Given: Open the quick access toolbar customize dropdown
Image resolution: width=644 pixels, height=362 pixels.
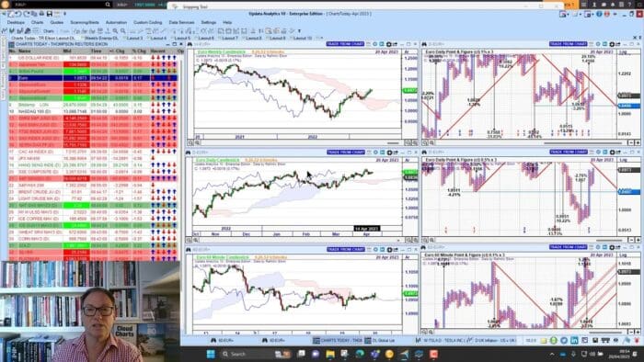Looking at the screenshot, I should (64, 14).
